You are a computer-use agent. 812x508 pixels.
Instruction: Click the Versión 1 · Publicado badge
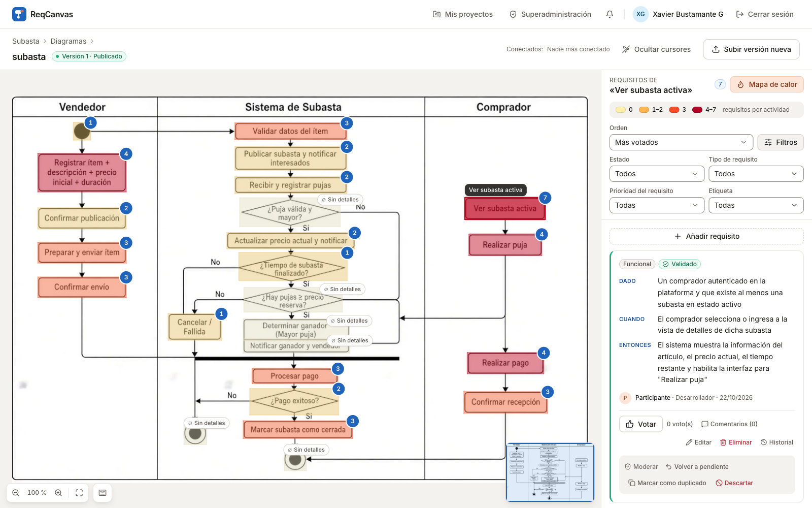point(89,56)
